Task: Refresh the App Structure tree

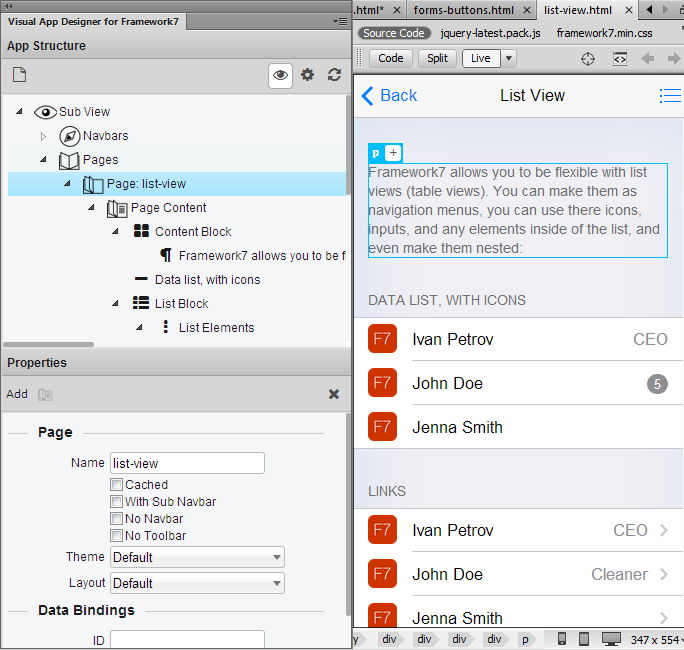Action: [335, 75]
